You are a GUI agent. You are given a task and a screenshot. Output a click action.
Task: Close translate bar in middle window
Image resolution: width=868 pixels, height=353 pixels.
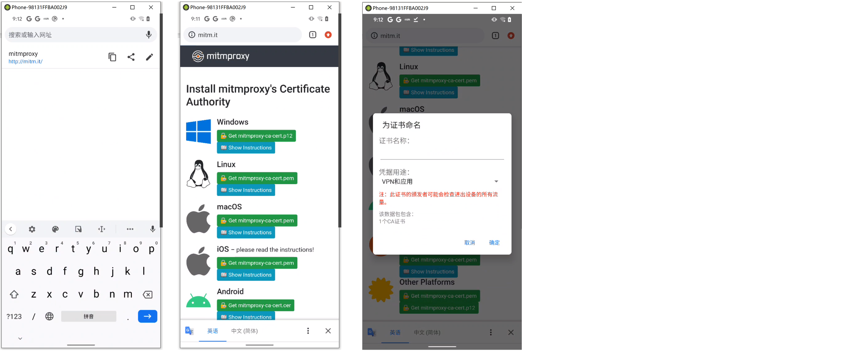(x=328, y=331)
